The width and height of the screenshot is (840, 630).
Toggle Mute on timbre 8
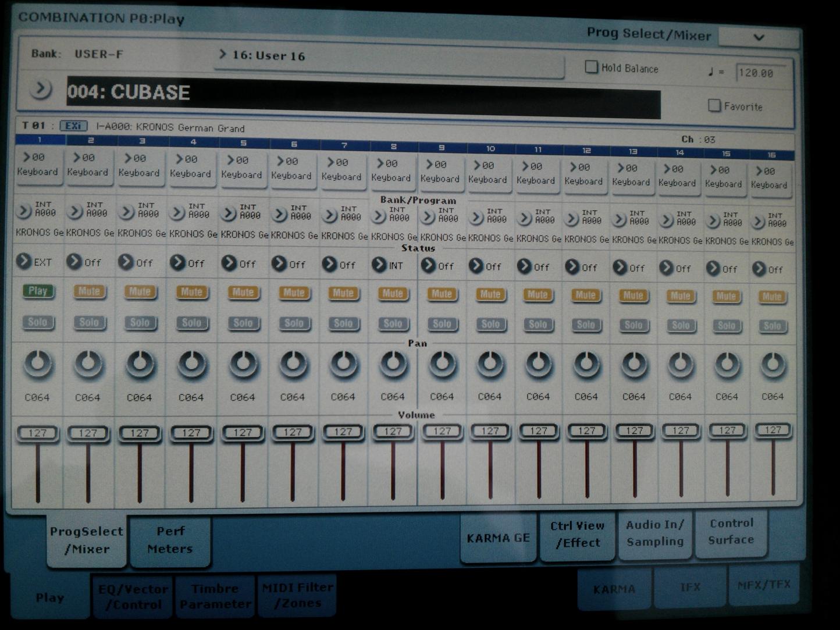coord(393,294)
